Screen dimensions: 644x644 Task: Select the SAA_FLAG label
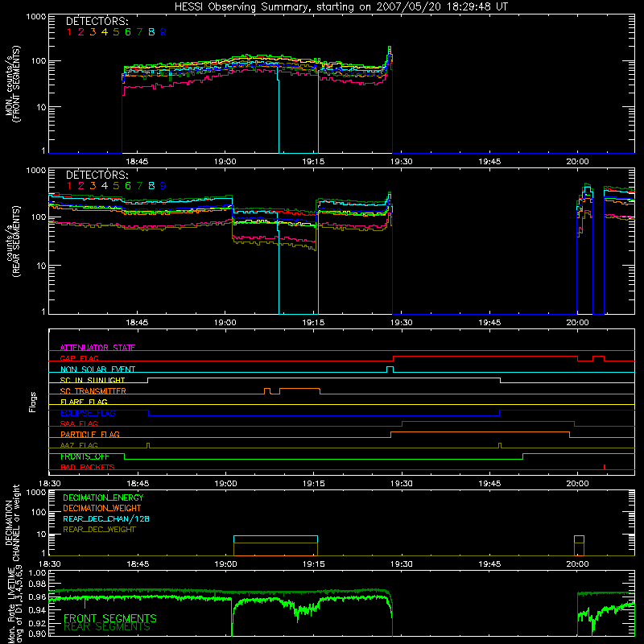(x=79, y=423)
